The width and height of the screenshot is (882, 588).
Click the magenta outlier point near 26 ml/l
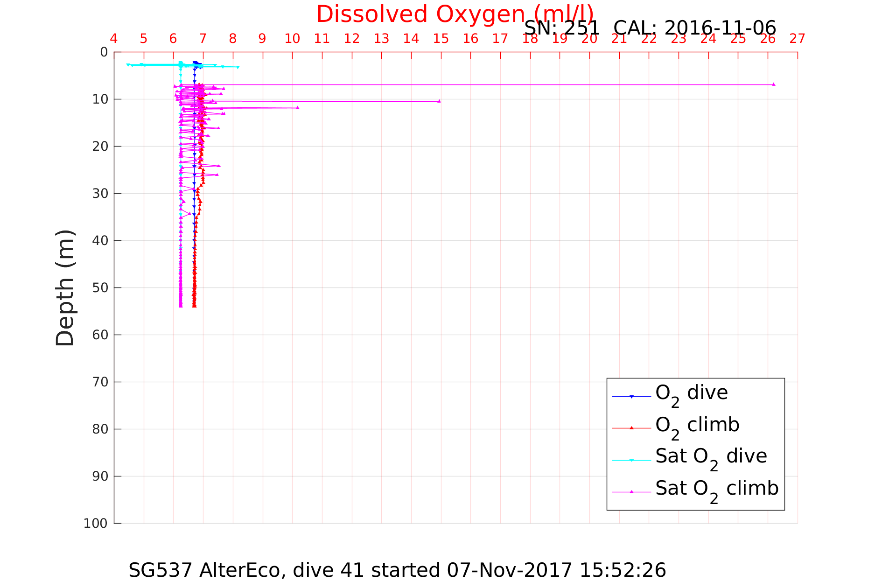click(x=773, y=84)
